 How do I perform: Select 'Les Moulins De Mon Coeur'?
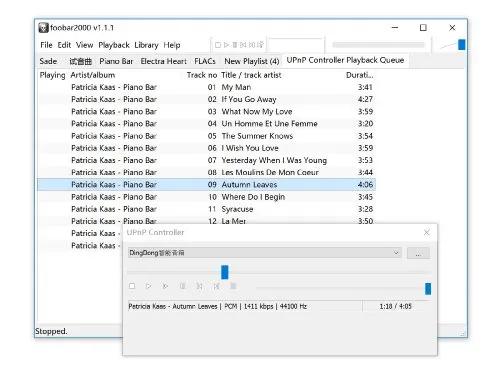(207, 172)
